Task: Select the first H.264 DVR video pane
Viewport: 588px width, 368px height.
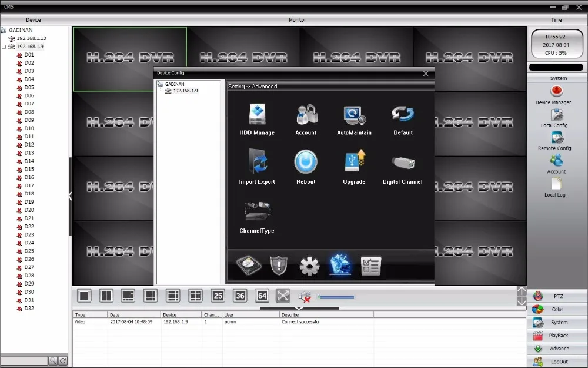Action: (130, 59)
